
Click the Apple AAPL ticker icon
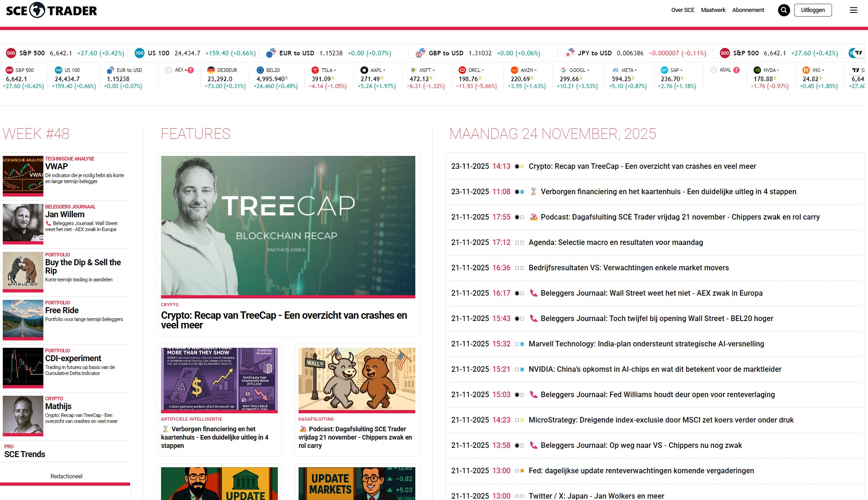click(x=364, y=70)
